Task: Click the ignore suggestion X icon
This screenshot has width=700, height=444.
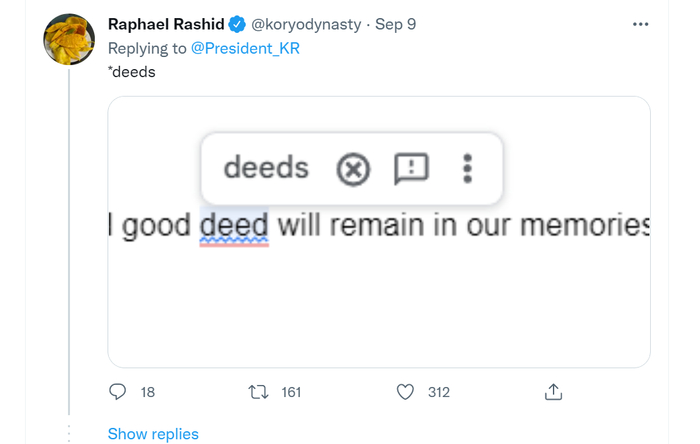Action: (352, 170)
